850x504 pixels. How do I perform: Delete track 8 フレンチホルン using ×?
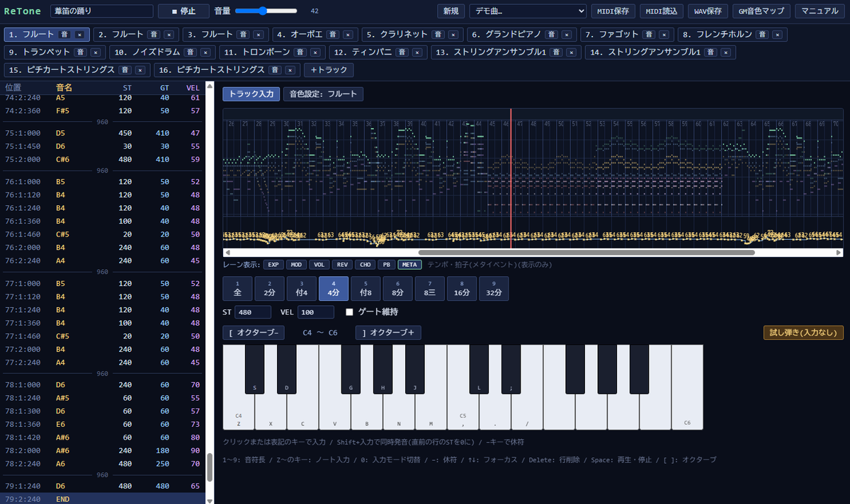tap(777, 34)
